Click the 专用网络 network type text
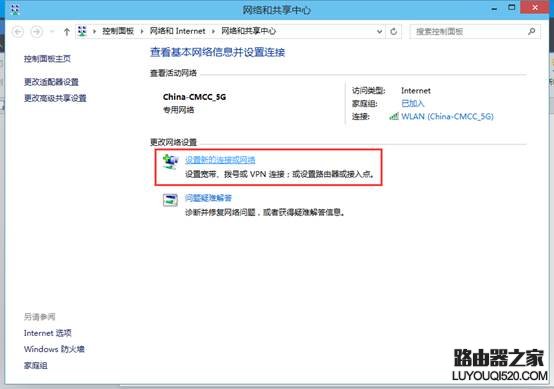Viewport: 554px width, 389px height. pyautogui.click(x=178, y=110)
